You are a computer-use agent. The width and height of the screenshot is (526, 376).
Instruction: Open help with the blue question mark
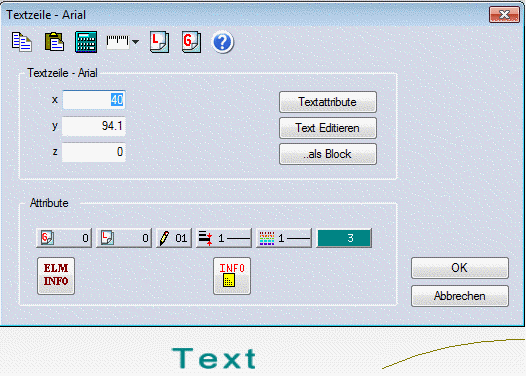[x=222, y=43]
